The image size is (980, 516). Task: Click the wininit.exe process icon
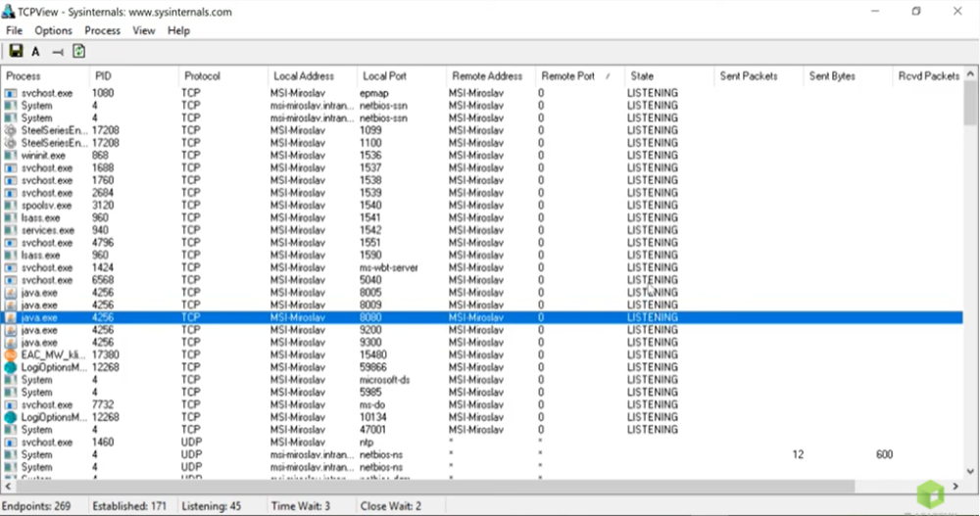pos(11,156)
